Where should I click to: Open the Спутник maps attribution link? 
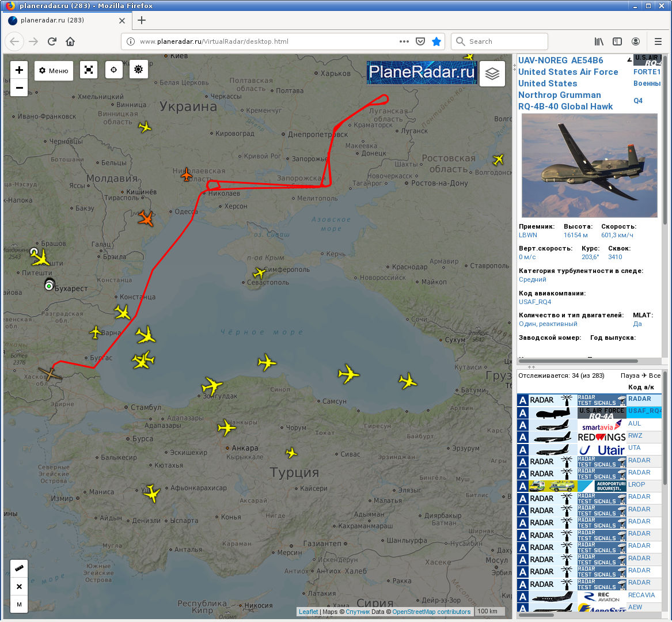click(358, 612)
